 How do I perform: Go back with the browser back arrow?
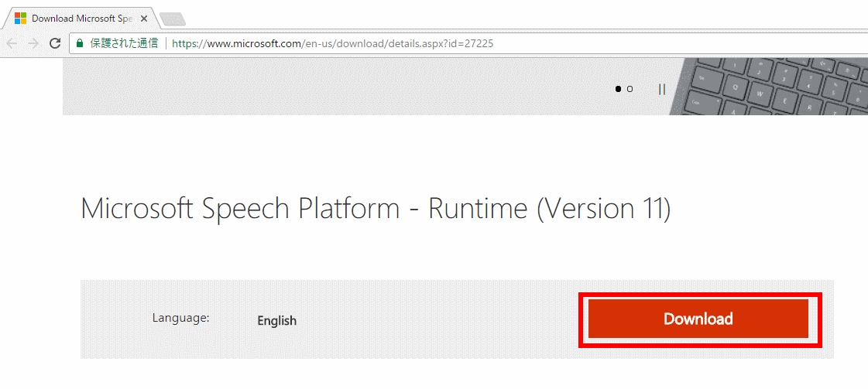click(12, 43)
